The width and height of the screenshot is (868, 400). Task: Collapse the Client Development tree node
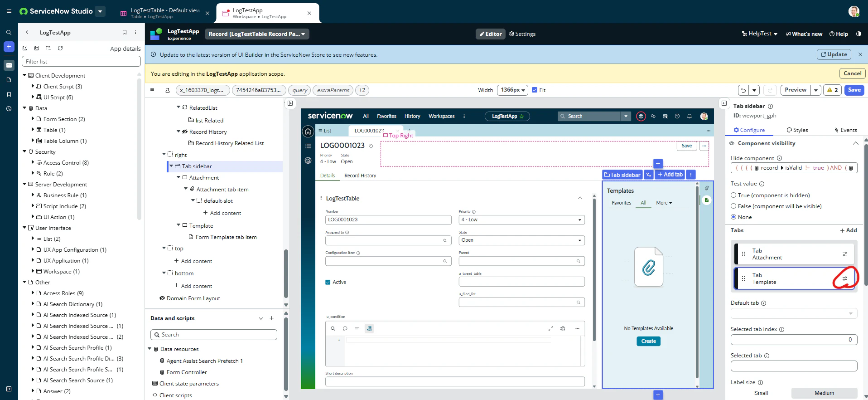(x=24, y=75)
